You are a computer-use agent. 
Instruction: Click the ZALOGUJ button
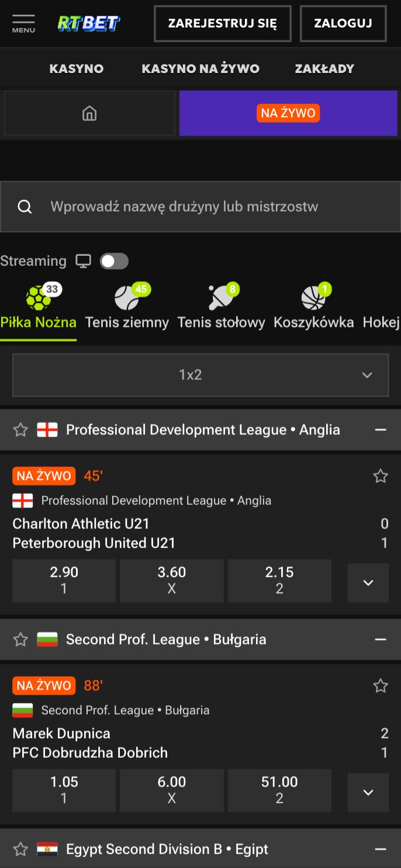pos(343,23)
